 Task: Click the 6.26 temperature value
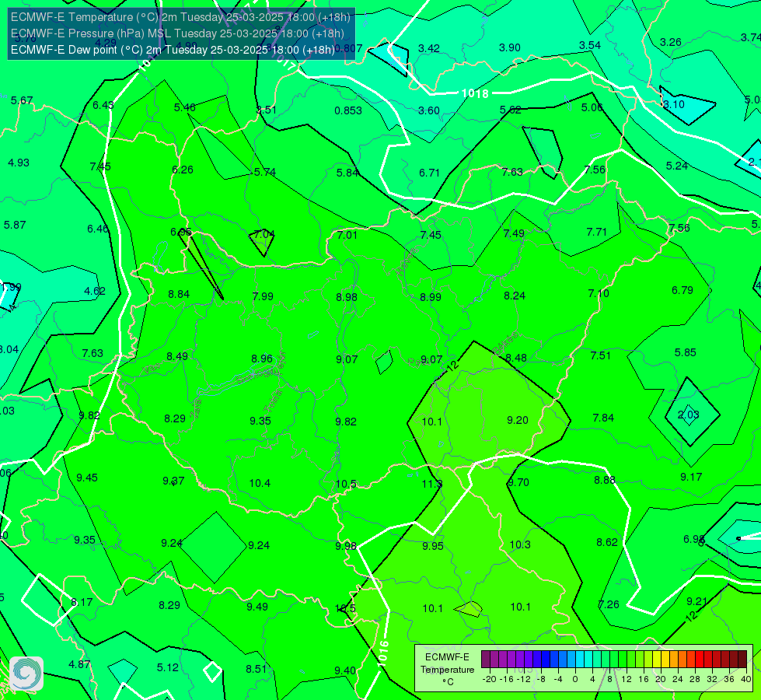coord(183,170)
